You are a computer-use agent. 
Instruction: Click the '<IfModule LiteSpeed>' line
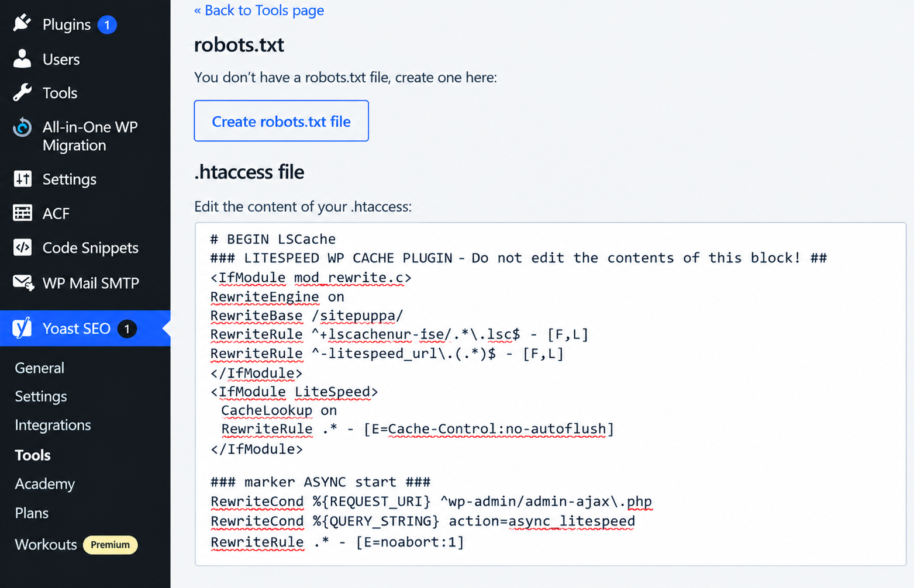(294, 392)
